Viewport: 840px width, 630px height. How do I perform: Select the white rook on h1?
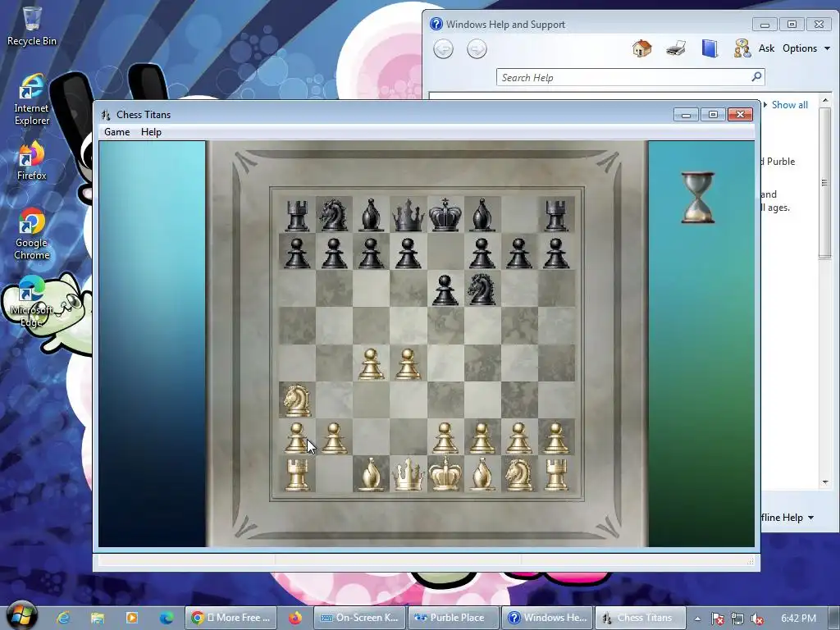coord(556,476)
